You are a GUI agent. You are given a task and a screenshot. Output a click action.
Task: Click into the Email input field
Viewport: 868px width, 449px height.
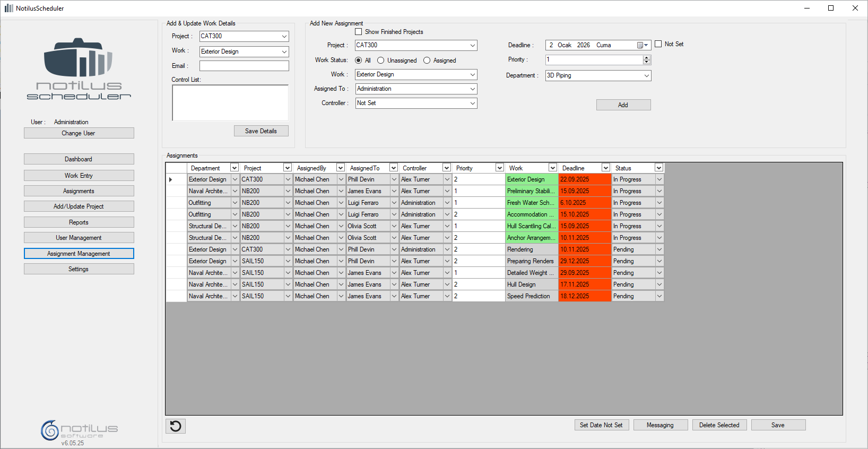coord(244,66)
